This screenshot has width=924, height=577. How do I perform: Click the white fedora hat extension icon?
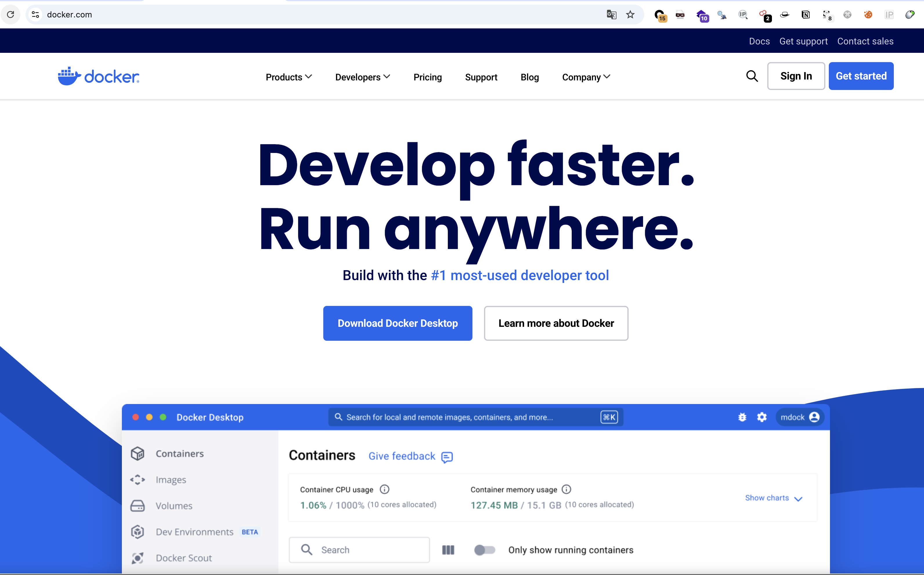[x=784, y=15]
